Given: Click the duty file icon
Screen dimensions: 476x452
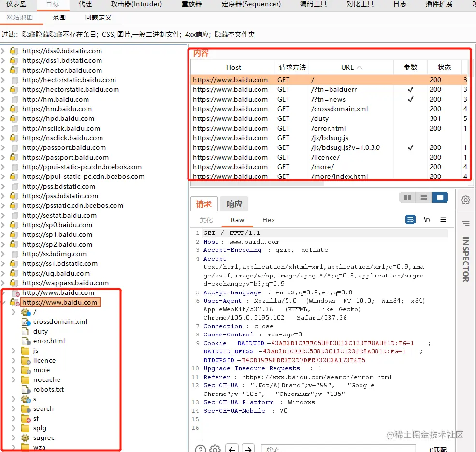Looking at the screenshot, I should pos(26,331).
